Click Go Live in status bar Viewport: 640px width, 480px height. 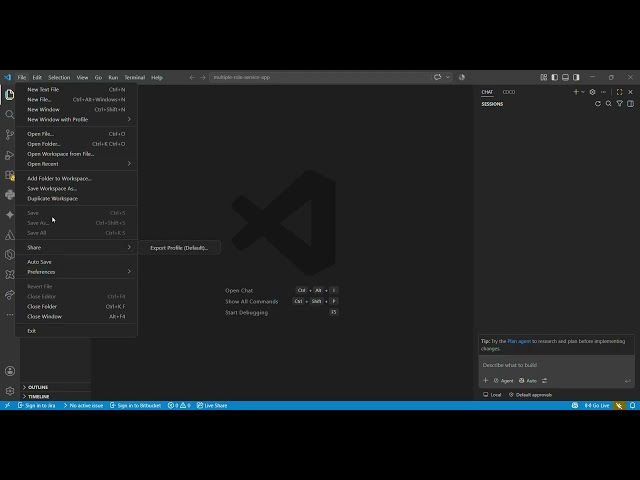597,405
